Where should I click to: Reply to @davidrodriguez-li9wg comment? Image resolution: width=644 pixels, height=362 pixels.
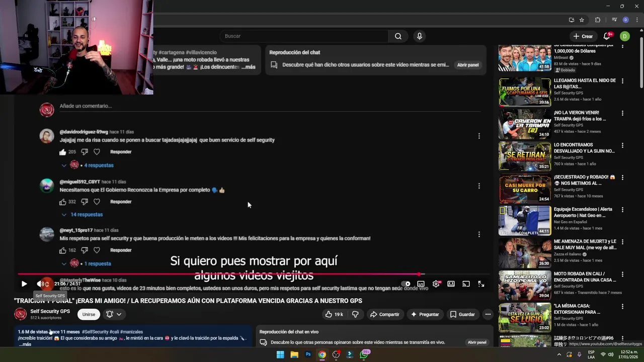pyautogui.click(x=121, y=152)
